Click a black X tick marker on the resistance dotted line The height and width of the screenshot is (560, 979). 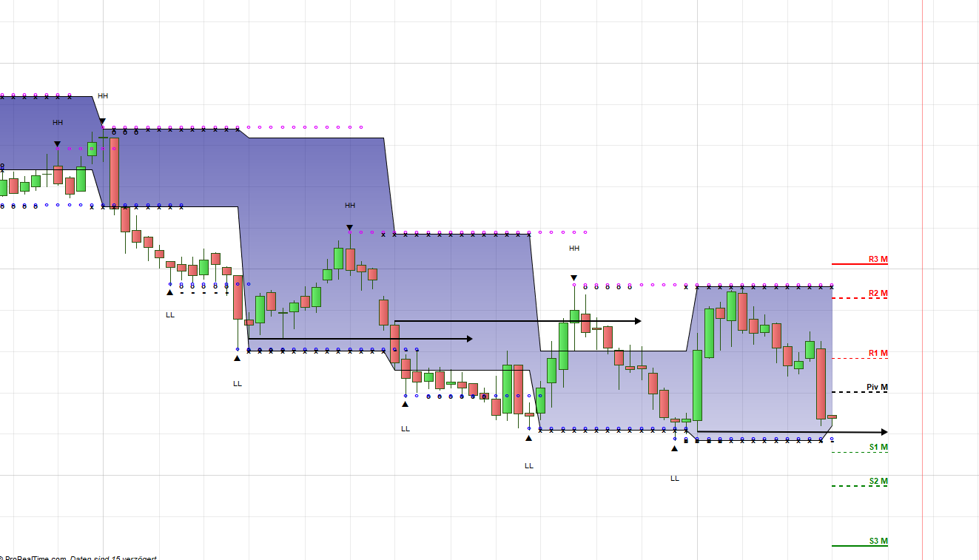[444, 235]
